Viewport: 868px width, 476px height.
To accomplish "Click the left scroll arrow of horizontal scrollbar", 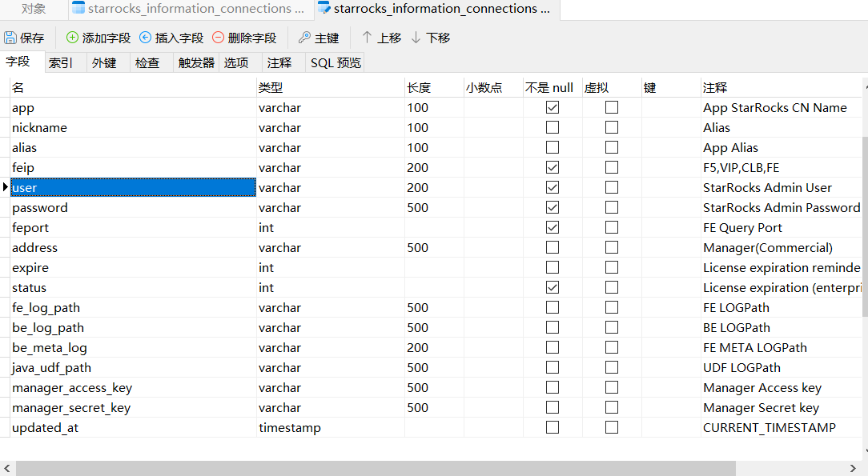I will coord(6,468).
